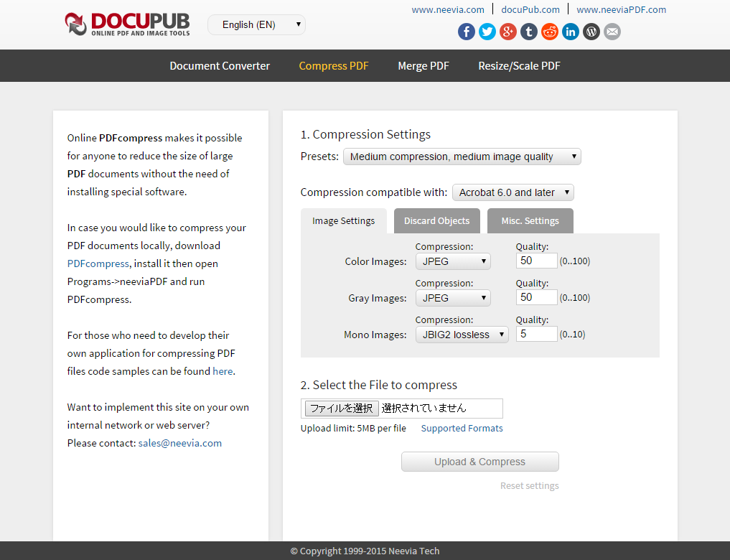The image size is (730, 560).
Task: Click 'Upload limit: 5MB per file' text
Action: [x=353, y=429]
